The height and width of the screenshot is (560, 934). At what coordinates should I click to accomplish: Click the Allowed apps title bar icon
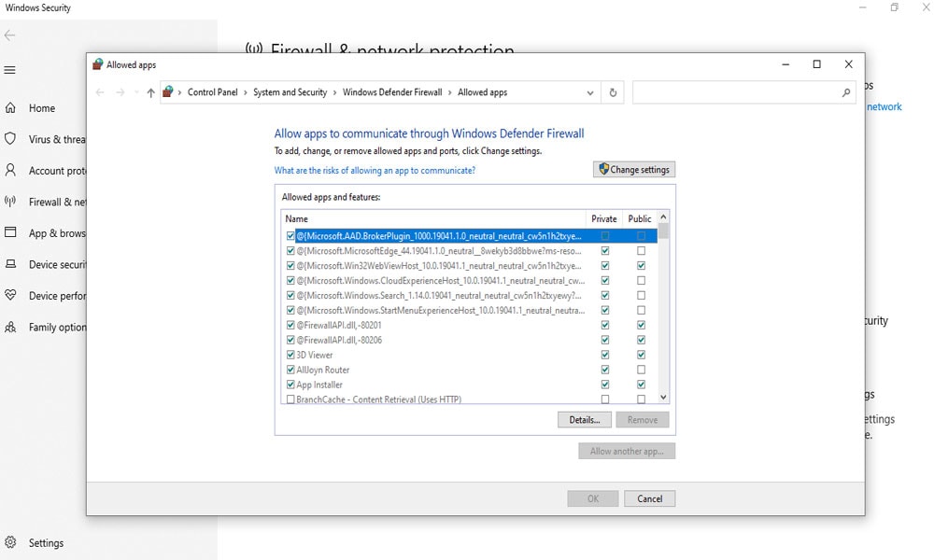(x=98, y=64)
